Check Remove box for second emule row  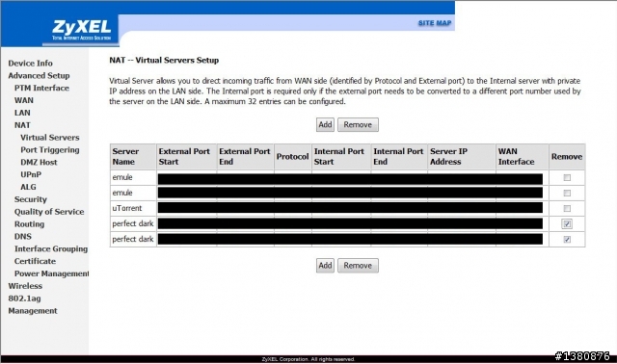click(567, 193)
